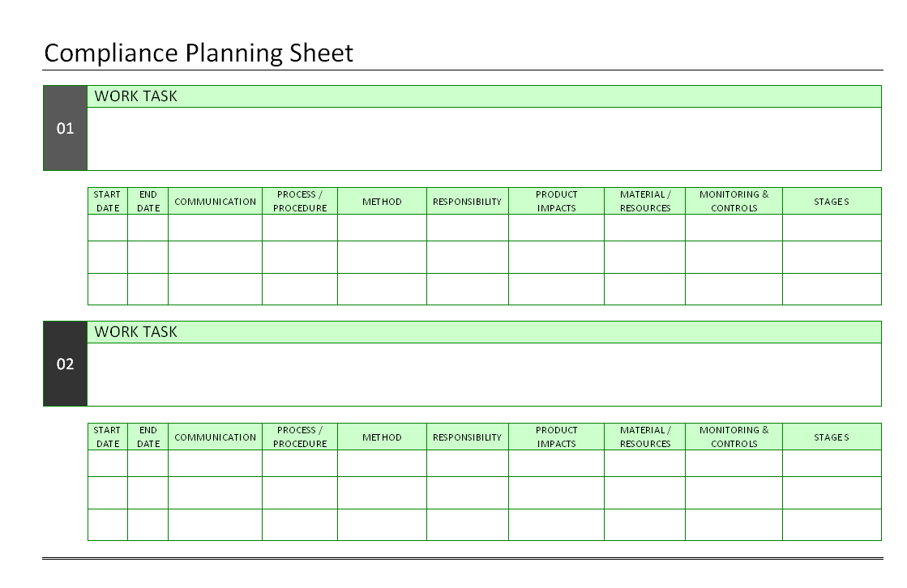Viewport: 907px width, 588px height.
Task: Select PRODUCT IMPACTS header in first table
Action: 557,201
